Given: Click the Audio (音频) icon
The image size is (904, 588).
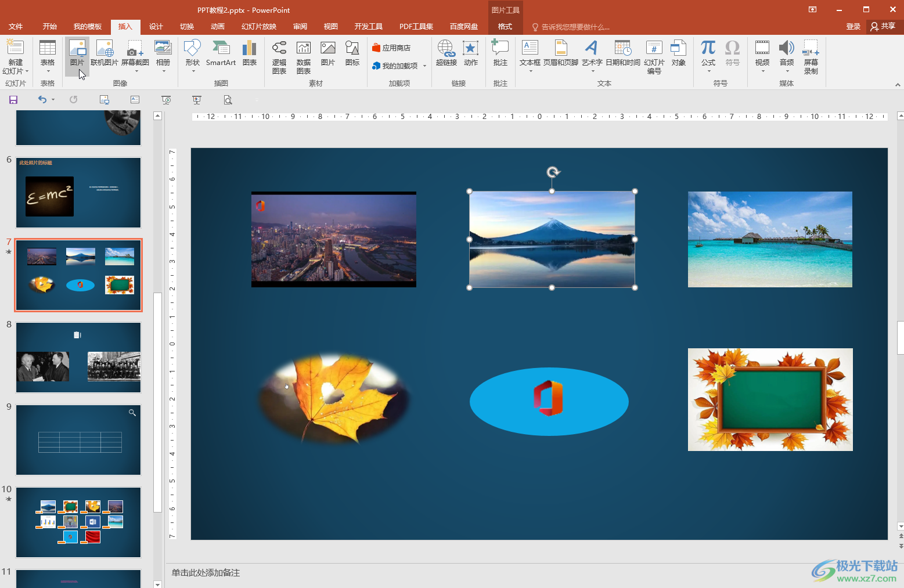Looking at the screenshot, I should (787, 48).
